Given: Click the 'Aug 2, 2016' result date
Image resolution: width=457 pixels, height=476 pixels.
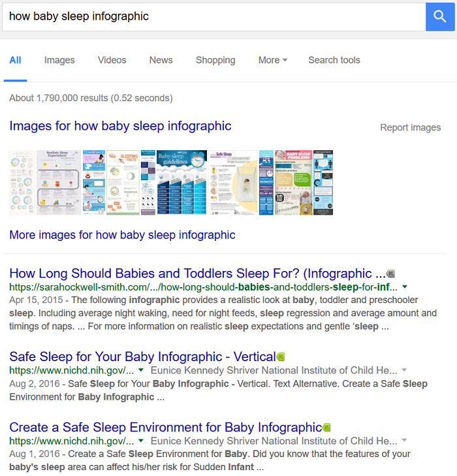Looking at the screenshot, I should click(x=35, y=384).
